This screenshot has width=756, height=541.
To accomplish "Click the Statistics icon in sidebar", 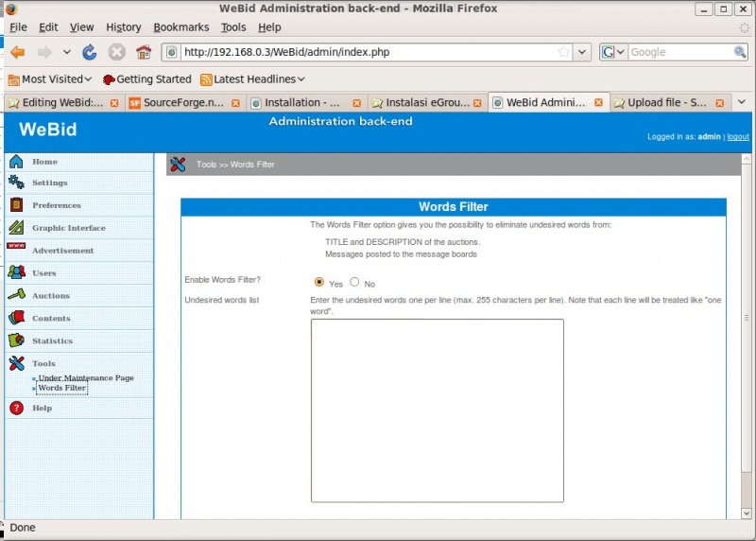I will click(16, 340).
